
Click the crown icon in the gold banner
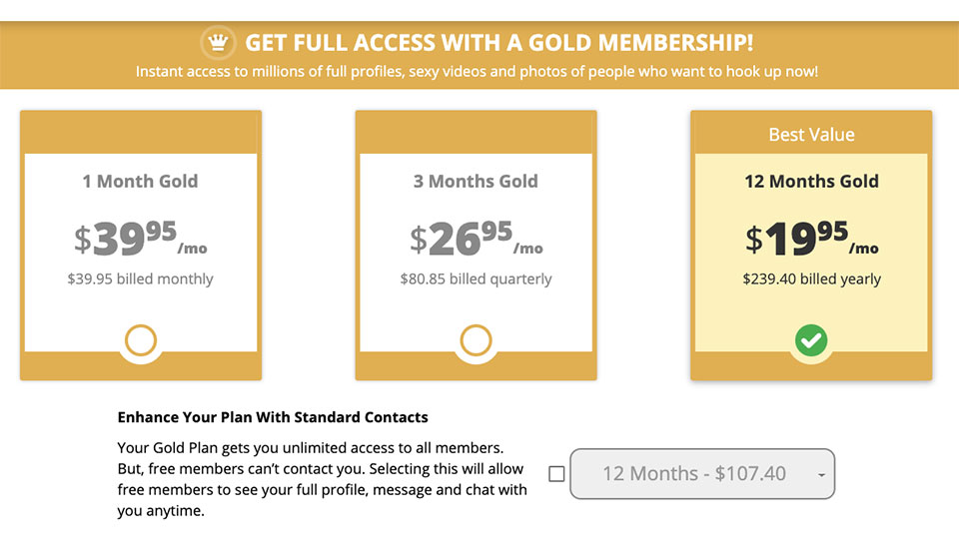click(x=216, y=43)
